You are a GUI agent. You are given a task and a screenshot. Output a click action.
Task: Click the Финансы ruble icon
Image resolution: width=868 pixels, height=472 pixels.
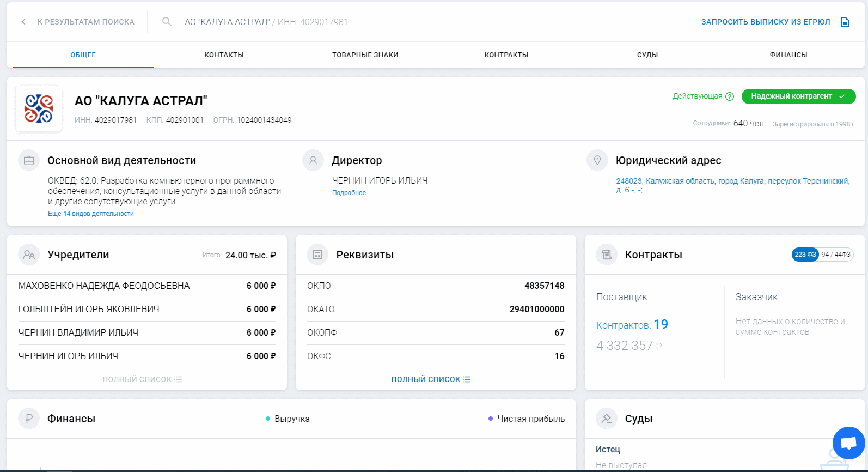coord(29,419)
